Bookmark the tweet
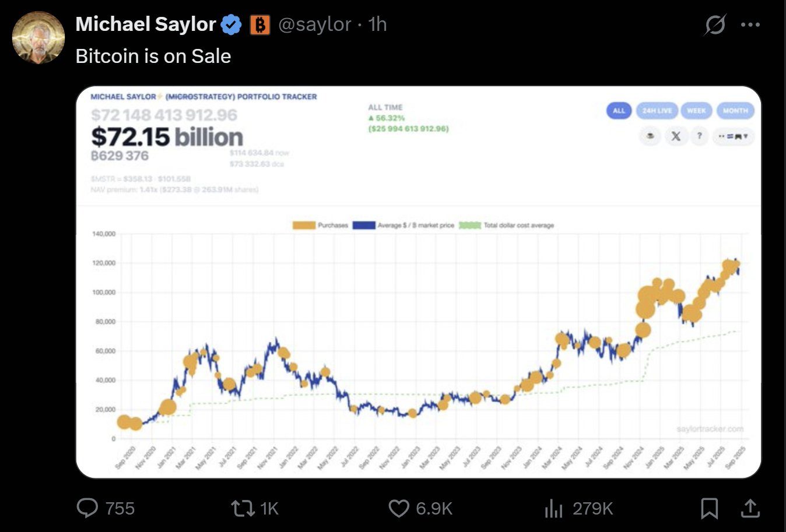 pos(710,508)
